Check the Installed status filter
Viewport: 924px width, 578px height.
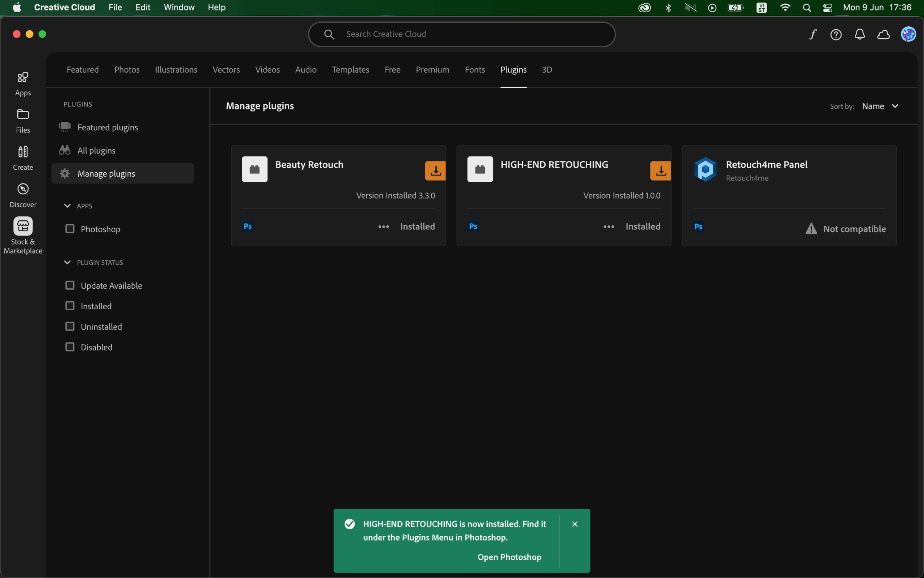click(x=70, y=306)
